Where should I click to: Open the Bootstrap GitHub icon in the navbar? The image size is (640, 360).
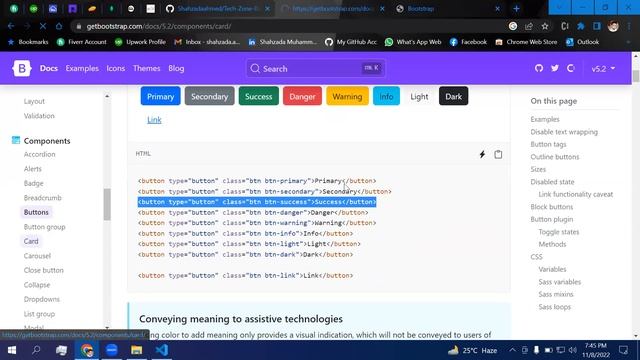pyautogui.click(x=539, y=68)
